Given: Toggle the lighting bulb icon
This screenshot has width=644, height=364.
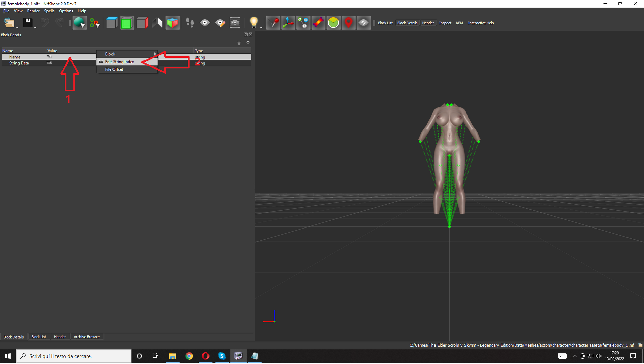Looking at the screenshot, I should coord(254,23).
